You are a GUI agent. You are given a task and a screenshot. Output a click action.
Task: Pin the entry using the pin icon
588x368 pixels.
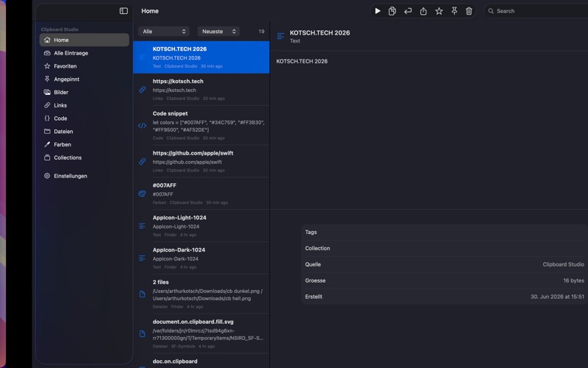click(x=454, y=11)
